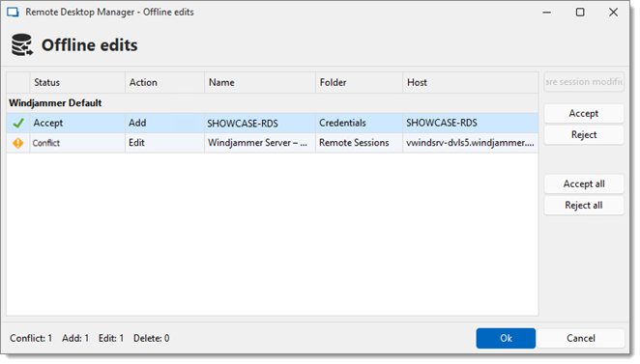Reject the selected offline edit
Viewport: 640px width, 364px height.
584,134
